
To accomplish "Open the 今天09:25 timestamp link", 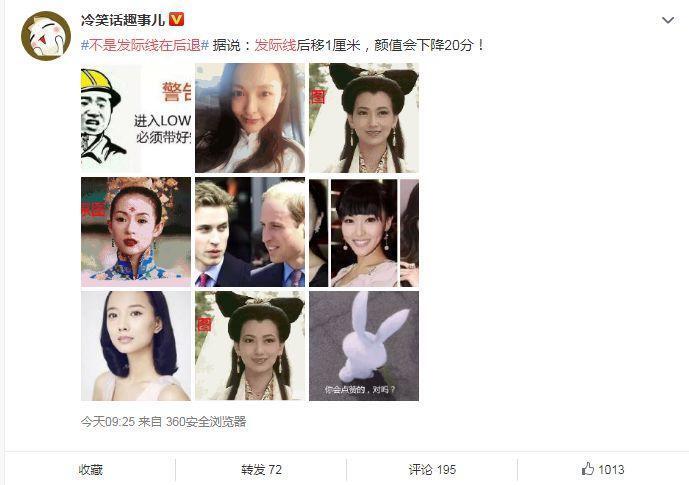I will (x=108, y=422).
